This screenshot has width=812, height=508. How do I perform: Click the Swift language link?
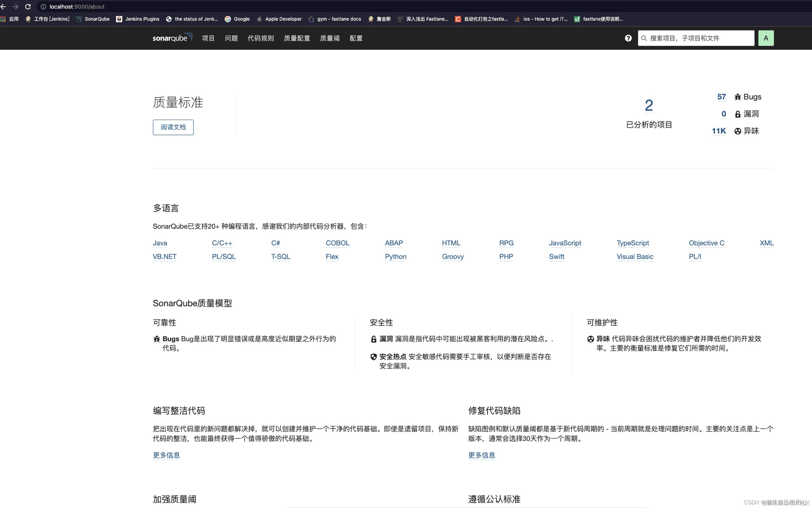[556, 257]
